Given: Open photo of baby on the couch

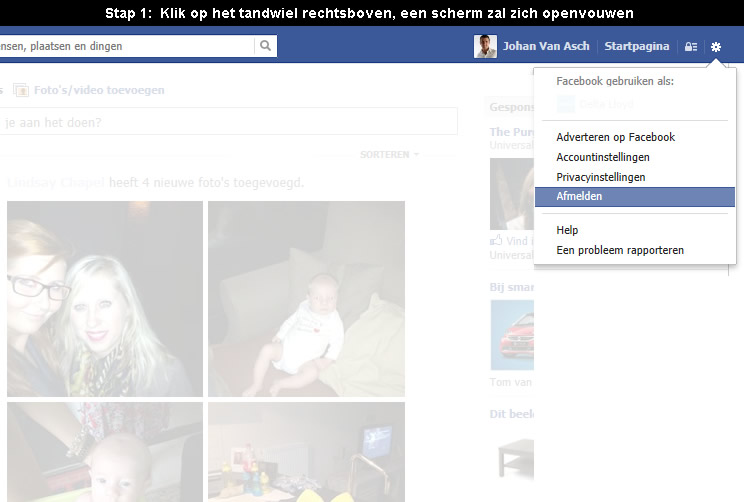Looking at the screenshot, I should (307, 298).
